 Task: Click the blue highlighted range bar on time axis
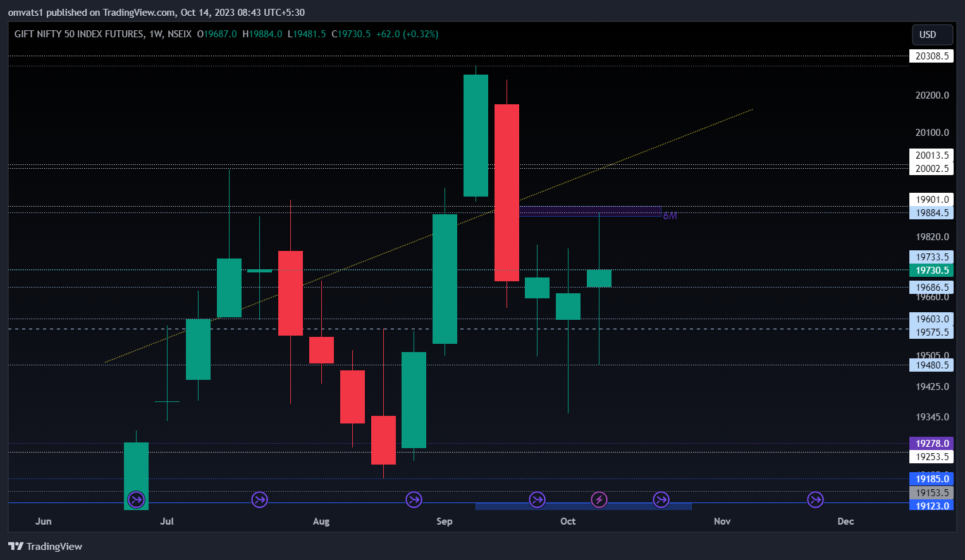pyautogui.click(x=583, y=506)
